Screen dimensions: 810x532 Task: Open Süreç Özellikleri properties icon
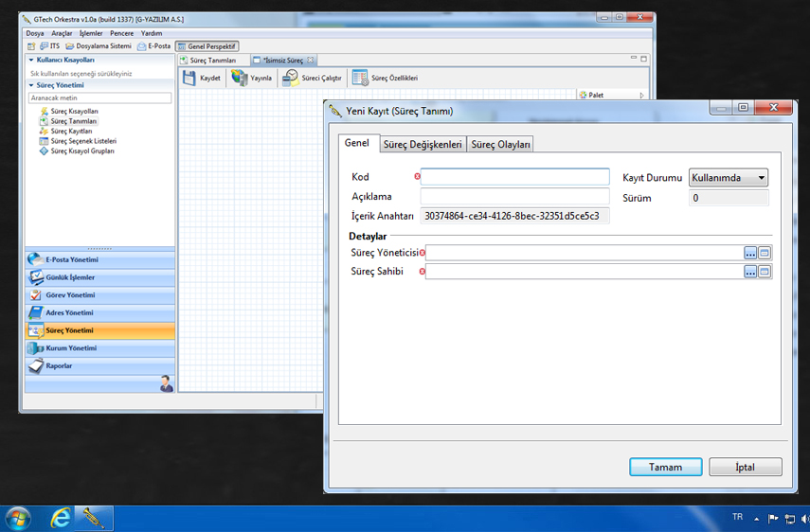point(360,79)
